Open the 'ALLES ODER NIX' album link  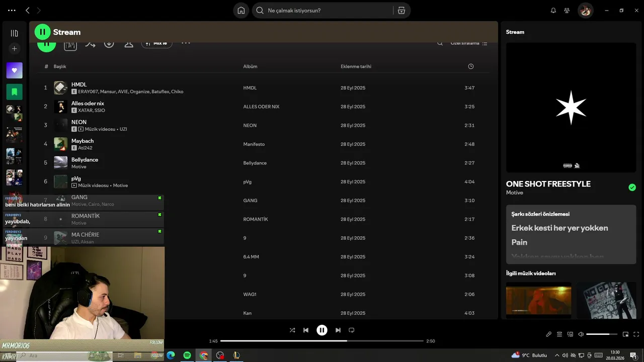click(x=261, y=107)
